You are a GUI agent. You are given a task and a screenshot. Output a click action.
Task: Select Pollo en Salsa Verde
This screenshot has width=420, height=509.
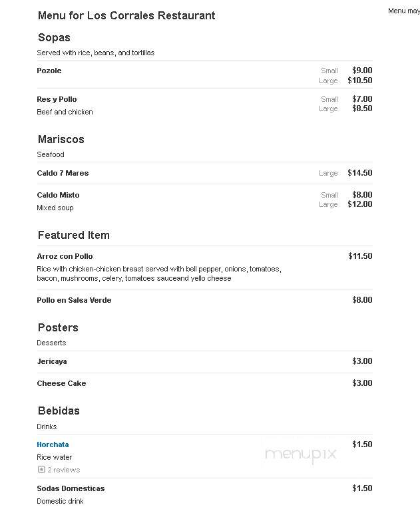74,300
